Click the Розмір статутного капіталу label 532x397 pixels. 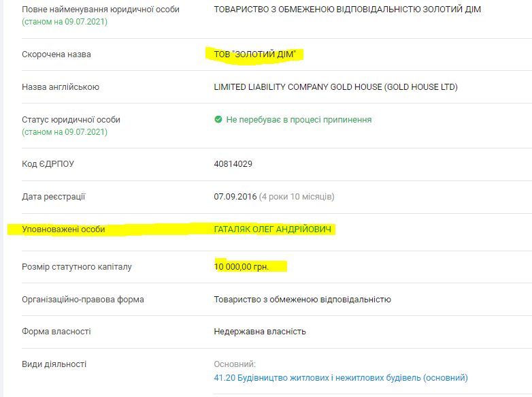click(x=77, y=266)
